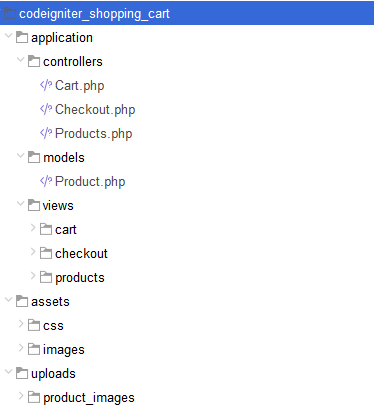The image size is (374, 409).
Task: Click the folder icon next to controllers
Action: point(34,61)
